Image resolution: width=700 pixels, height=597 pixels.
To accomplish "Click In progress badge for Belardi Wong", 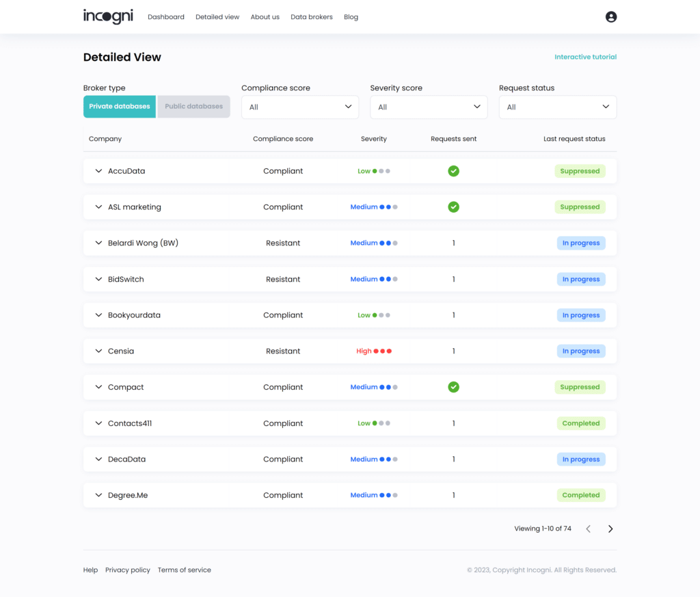I will pyautogui.click(x=581, y=243).
